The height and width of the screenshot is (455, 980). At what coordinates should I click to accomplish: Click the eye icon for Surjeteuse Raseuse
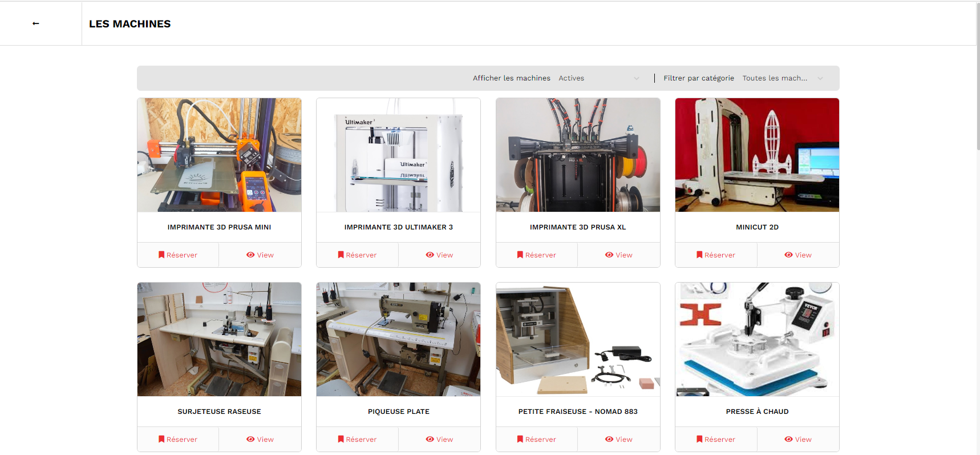250,439
